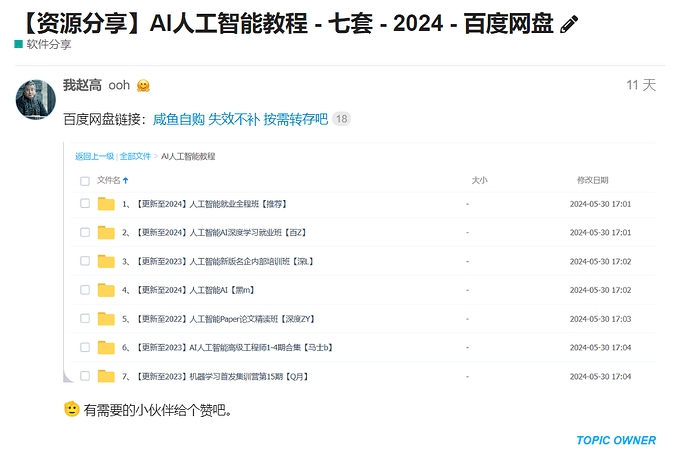Viewport: 690px width, 453px height.
Task: Click the topic title 【资源分享】AI人工智能教程
Action: point(288,23)
